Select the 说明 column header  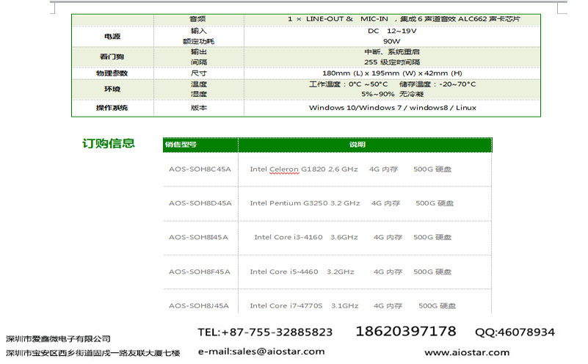357,145
